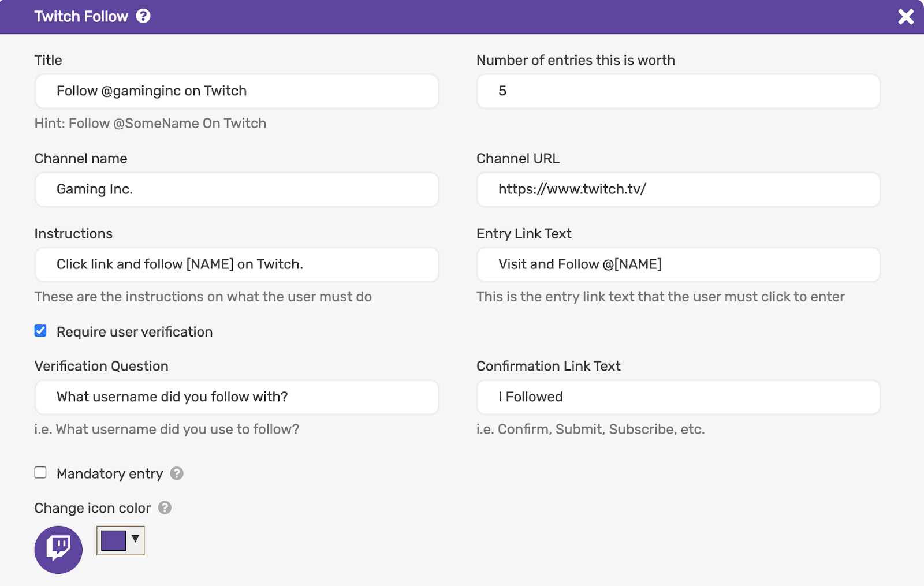Screen dimensions: 924x586
Task: Open the icon color picker dropdown arrow
Action: click(135, 539)
